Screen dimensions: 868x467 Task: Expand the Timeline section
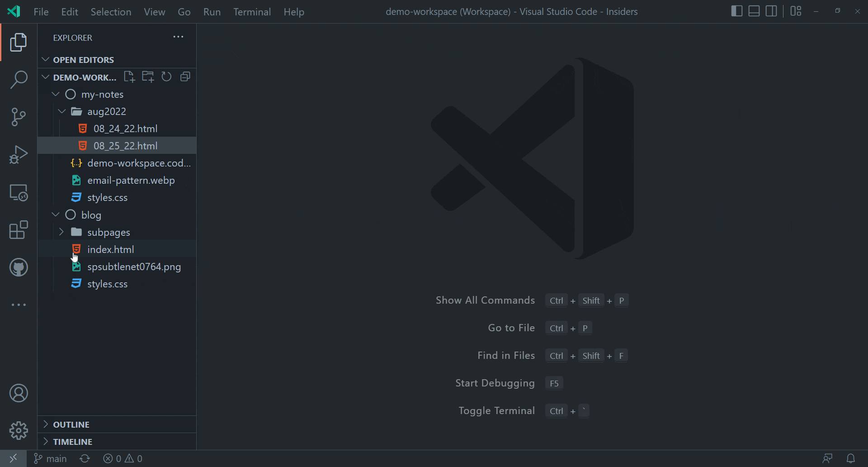coord(45,441)
